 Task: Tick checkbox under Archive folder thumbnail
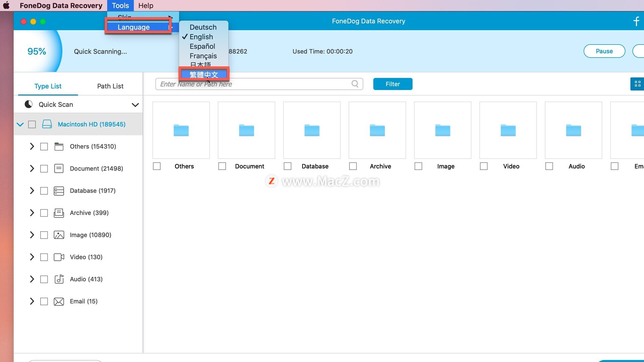(353, 166)
